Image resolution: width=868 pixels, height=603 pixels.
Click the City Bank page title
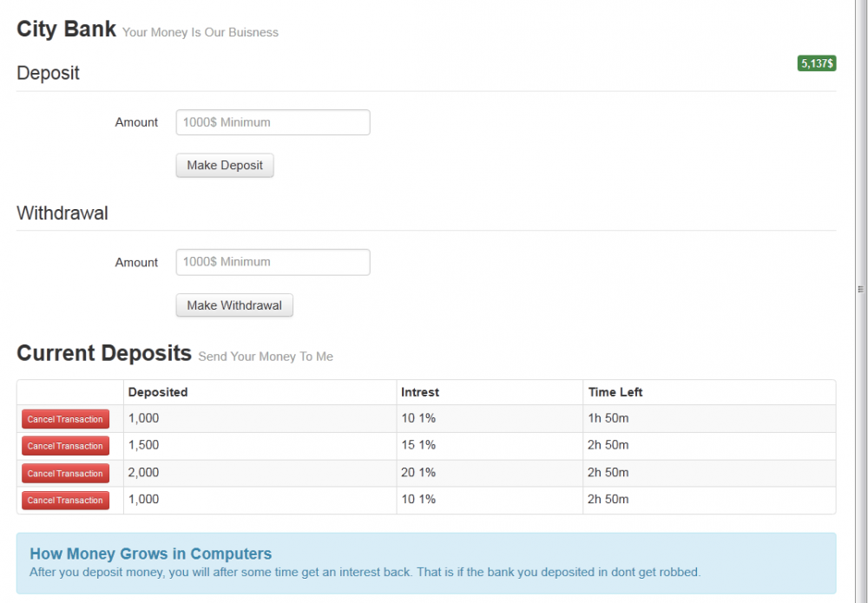(66, 29)
